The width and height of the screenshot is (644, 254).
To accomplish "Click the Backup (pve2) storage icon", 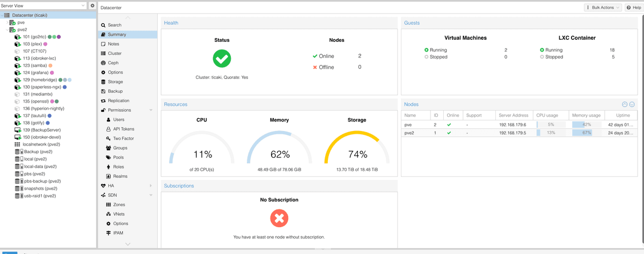I will tap(19, 151).
